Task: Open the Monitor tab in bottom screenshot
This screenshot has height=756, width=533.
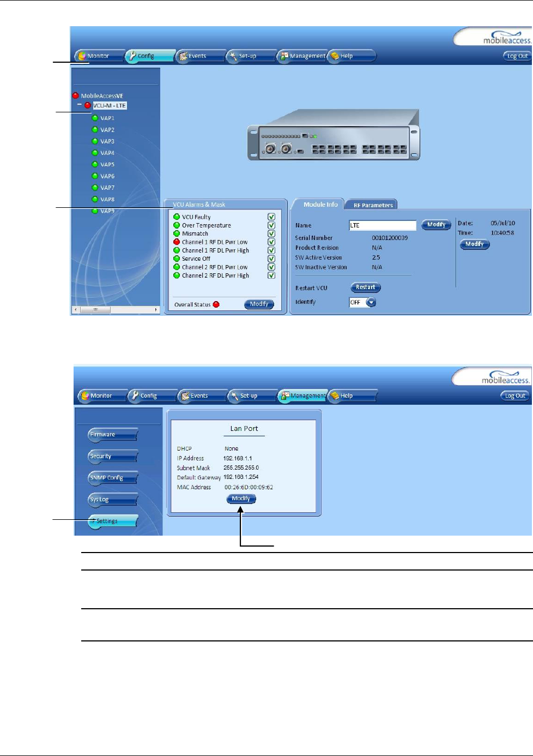Action: (x=102, y=396)
